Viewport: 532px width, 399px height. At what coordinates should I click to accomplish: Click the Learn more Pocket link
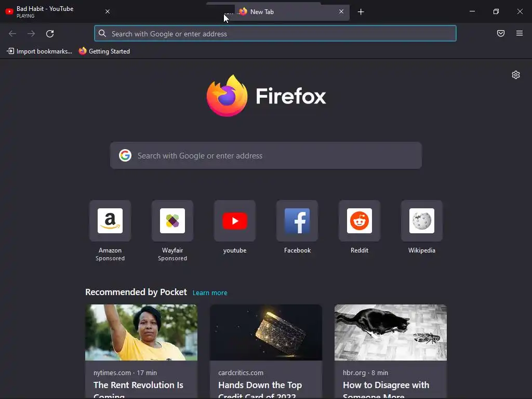(210, 293)
